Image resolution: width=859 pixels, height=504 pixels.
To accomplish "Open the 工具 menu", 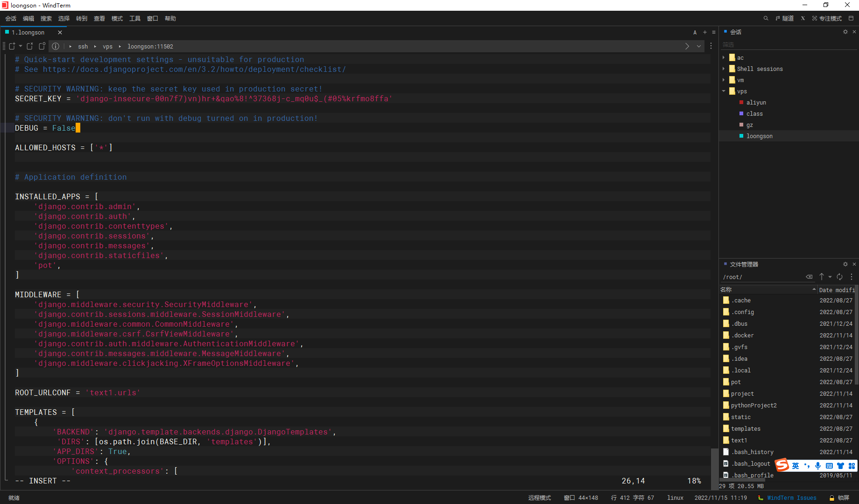I will point(135,19).
